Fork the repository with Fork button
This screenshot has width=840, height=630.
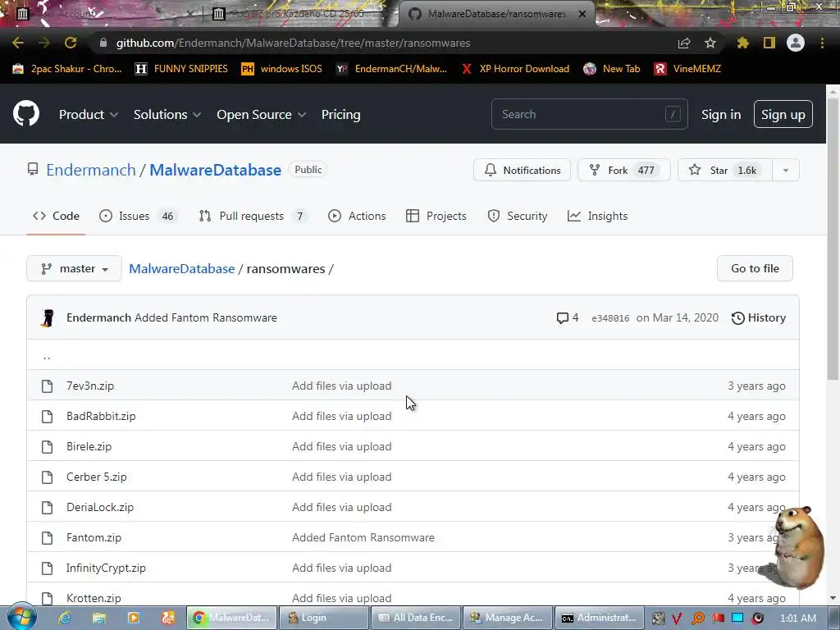623,171
